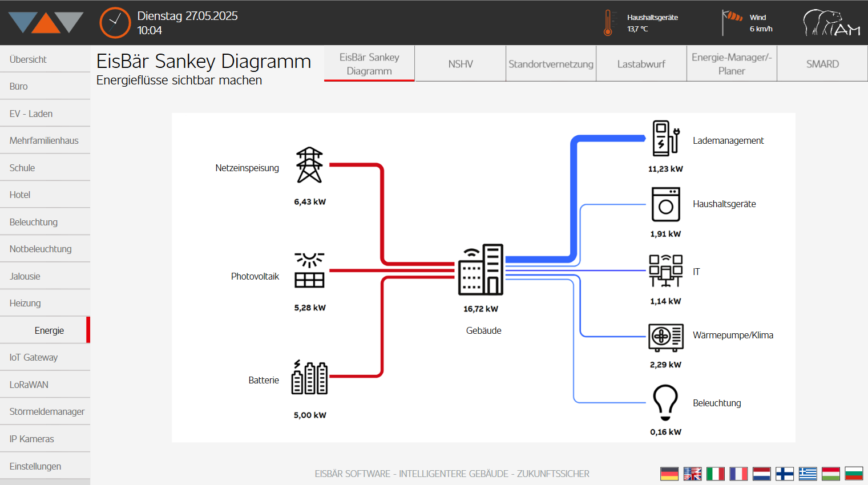Click the 1,14 kW IT value

665,301
